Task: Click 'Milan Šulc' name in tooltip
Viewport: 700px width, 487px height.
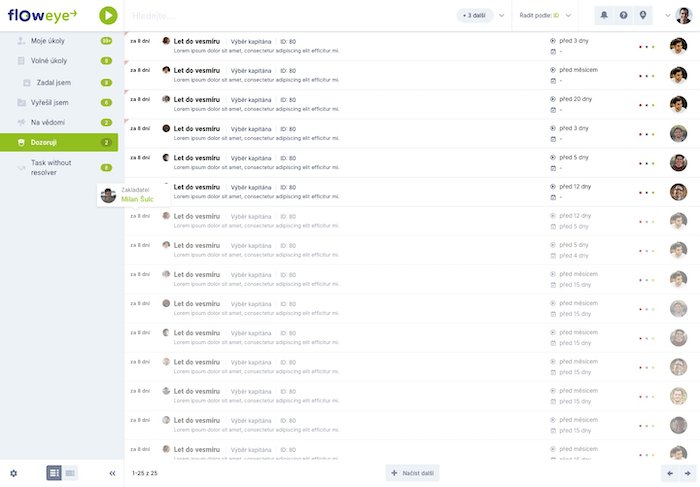Action: 137,199
